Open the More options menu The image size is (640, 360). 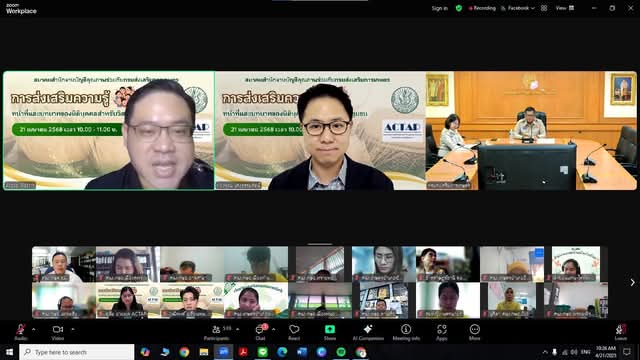(x=474, y=332)
